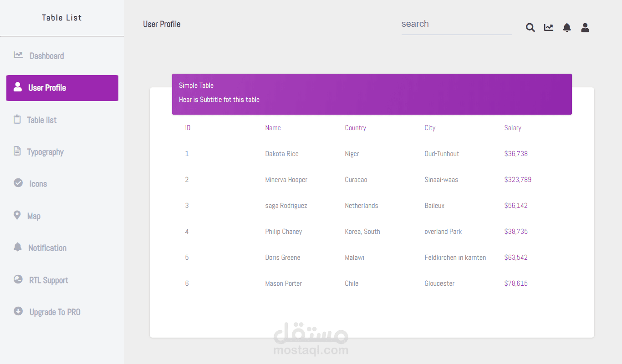
Task: Click the Name column header
Action: 273,128
